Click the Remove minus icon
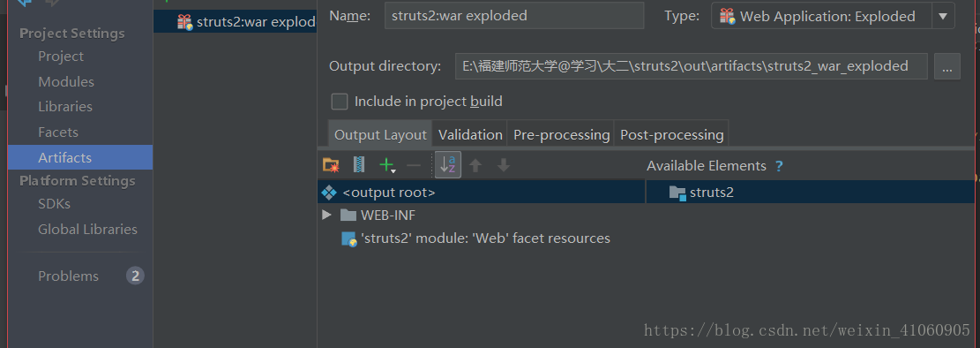 click(x=414, y=165)
